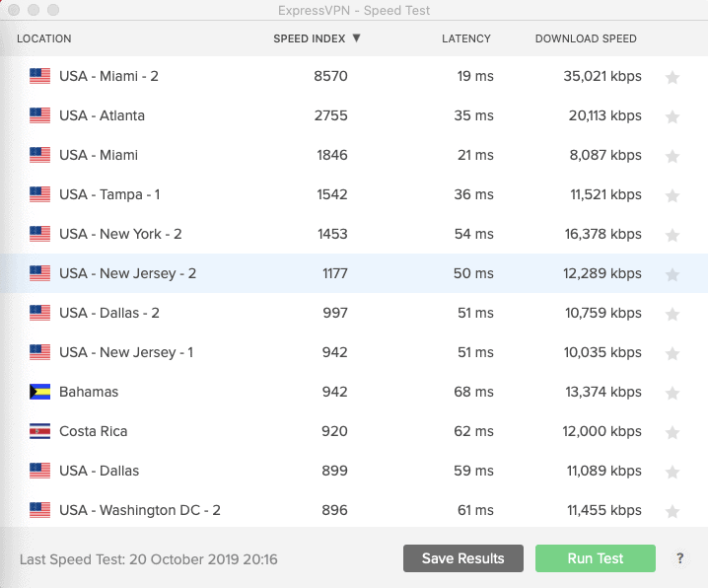
Task: Start a new speed test with Run Test
Action: coord(596,558)
